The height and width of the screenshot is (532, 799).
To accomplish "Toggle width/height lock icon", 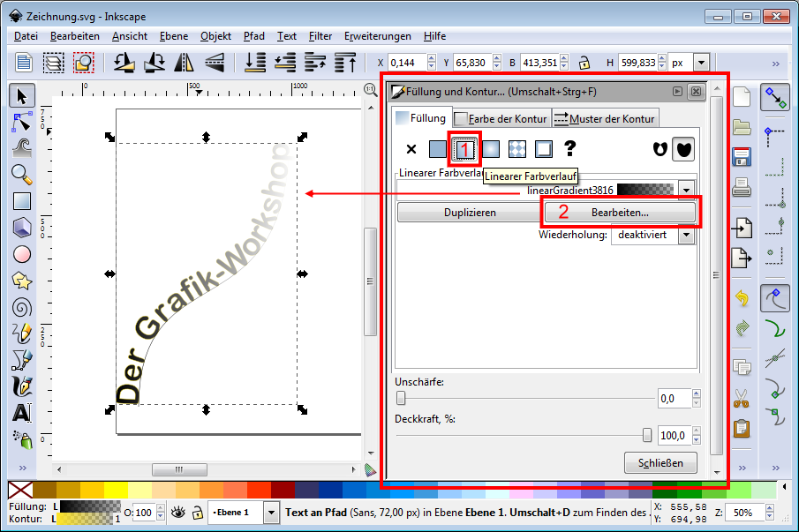I will point(584,64).
